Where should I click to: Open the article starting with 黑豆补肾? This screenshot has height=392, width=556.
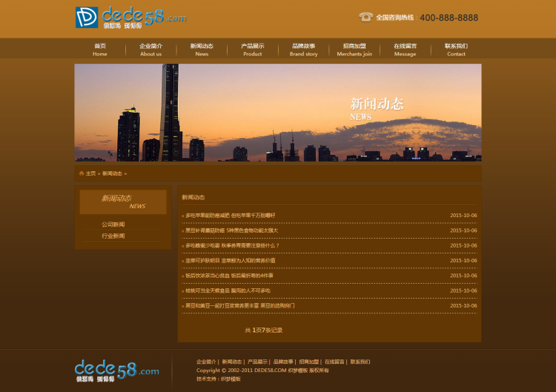(x=231, y=230)
